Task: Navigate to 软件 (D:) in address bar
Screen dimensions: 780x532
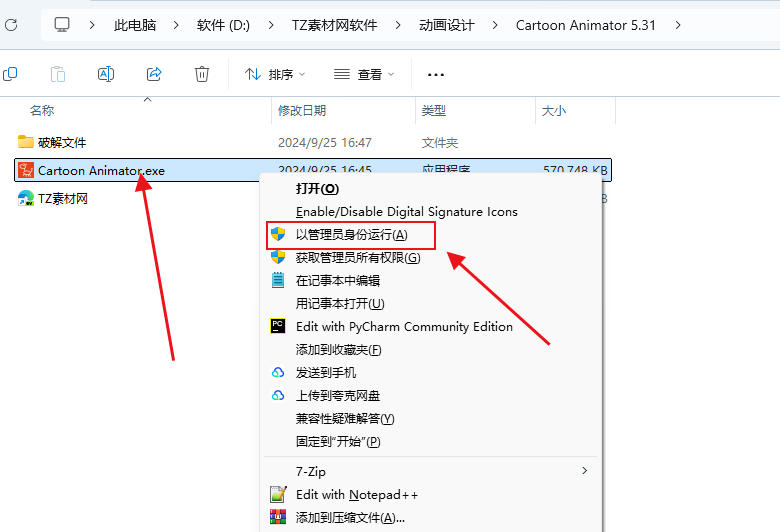Action: pyautogui.click(x=223, y=25)
